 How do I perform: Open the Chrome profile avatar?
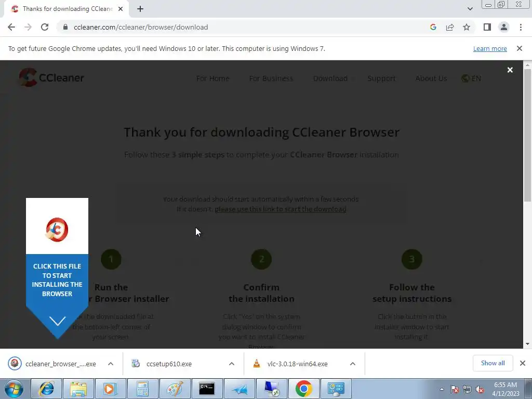(x=504, y=27)
